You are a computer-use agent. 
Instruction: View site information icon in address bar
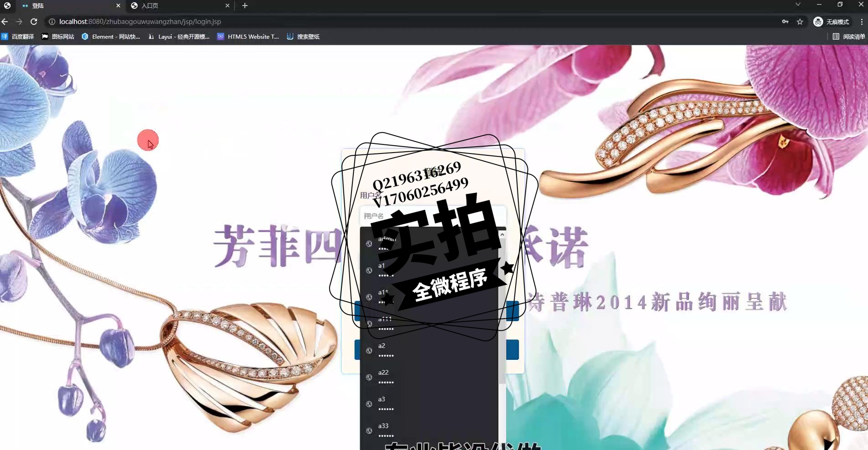pos(52,21)
